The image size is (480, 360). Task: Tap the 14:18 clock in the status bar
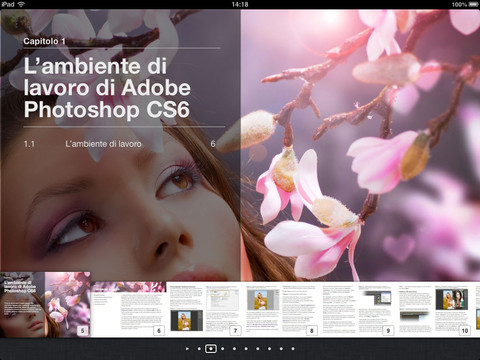pos(240,4)
